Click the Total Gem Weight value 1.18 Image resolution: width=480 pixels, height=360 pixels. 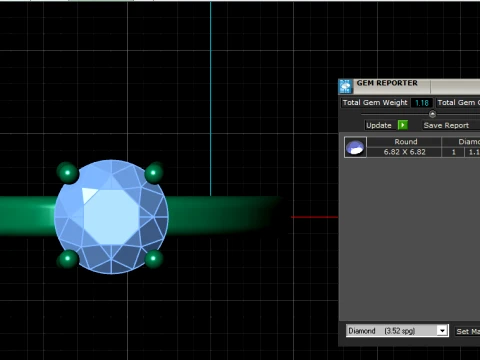[422, 103]
